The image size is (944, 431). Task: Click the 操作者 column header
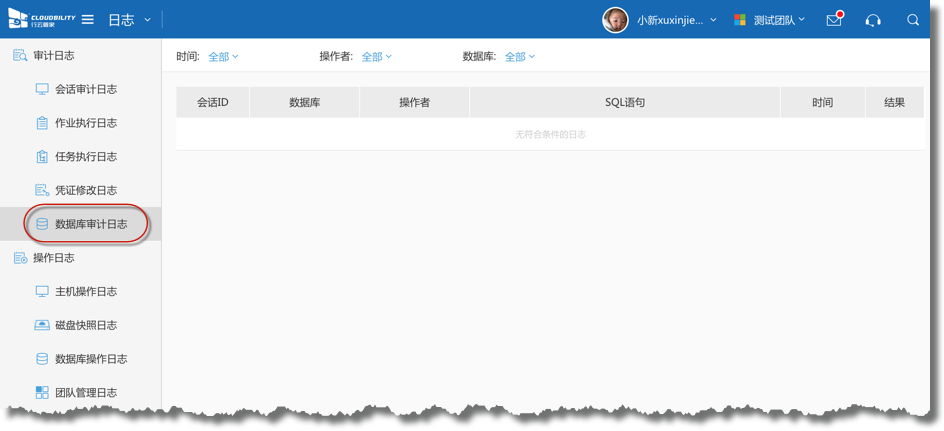coord(415,102)
